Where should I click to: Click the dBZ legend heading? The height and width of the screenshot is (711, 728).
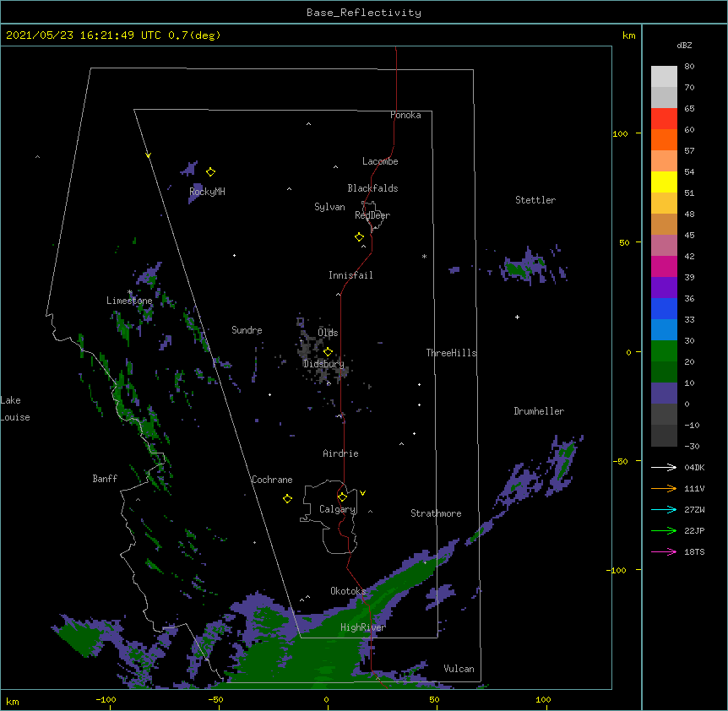click(684, 45)
